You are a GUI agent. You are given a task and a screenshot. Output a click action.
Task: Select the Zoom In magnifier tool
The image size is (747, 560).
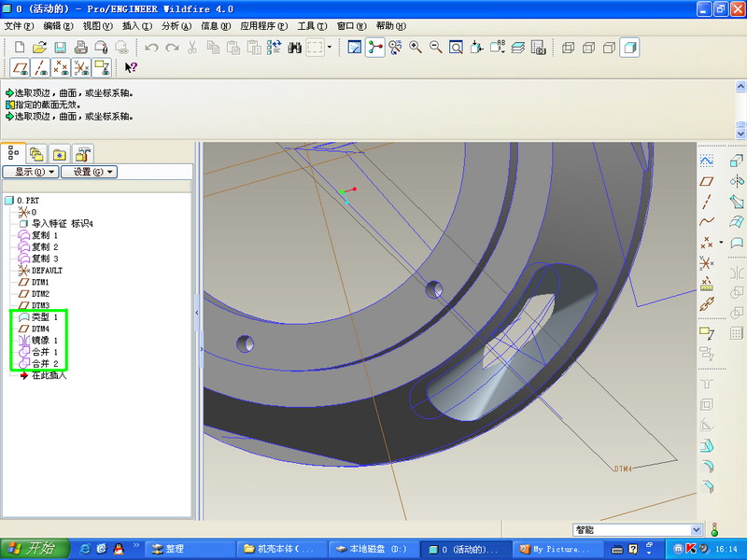[x=416, y=47]
